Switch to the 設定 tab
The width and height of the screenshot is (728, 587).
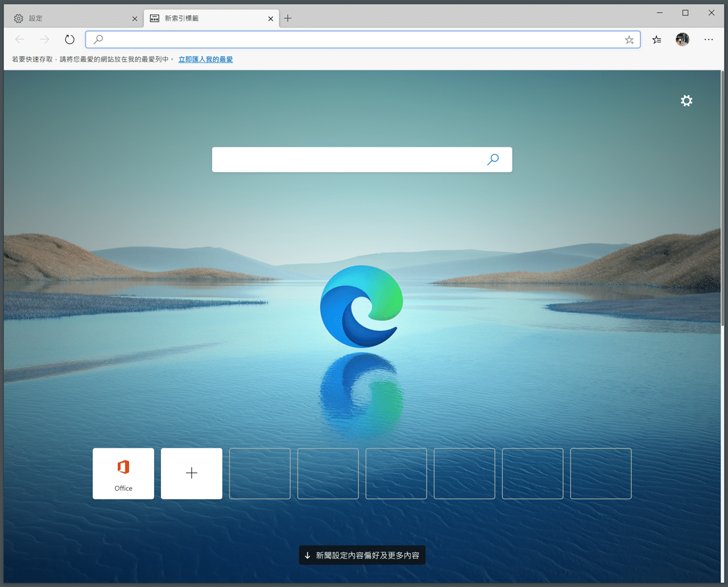(74, 18)
